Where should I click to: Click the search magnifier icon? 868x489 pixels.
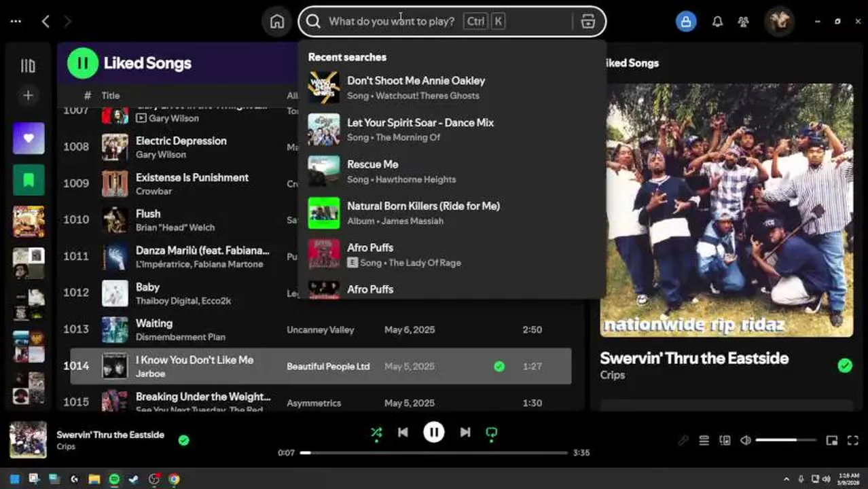(x=312, y=21)
